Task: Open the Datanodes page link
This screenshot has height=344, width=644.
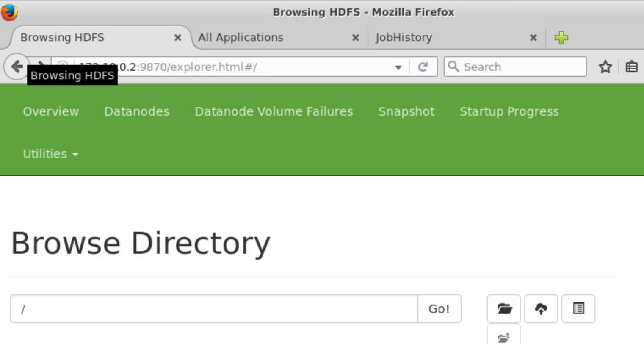Action: [137, 111]
